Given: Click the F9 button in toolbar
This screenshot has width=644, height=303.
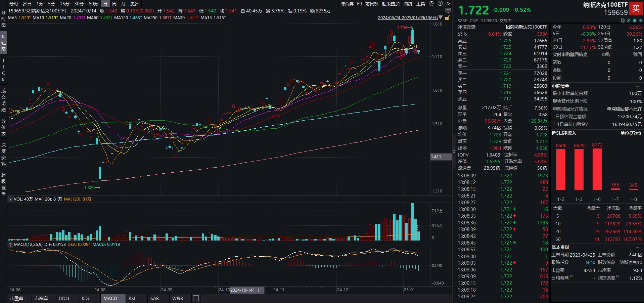Looking at the screenshot, I should tap(359, 4).
